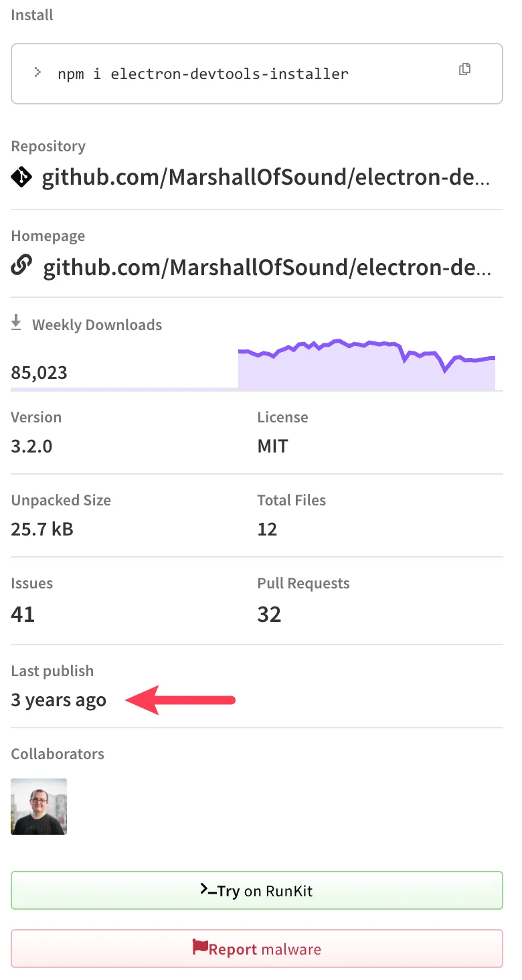Click the homepage chain-link icon

tap(21, 266)
